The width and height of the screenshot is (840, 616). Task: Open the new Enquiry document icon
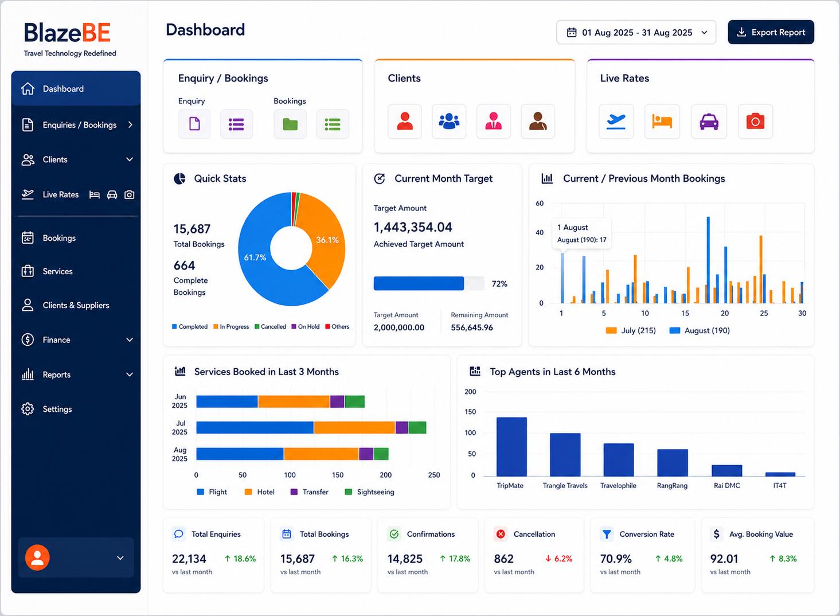(x=194, y=124)
